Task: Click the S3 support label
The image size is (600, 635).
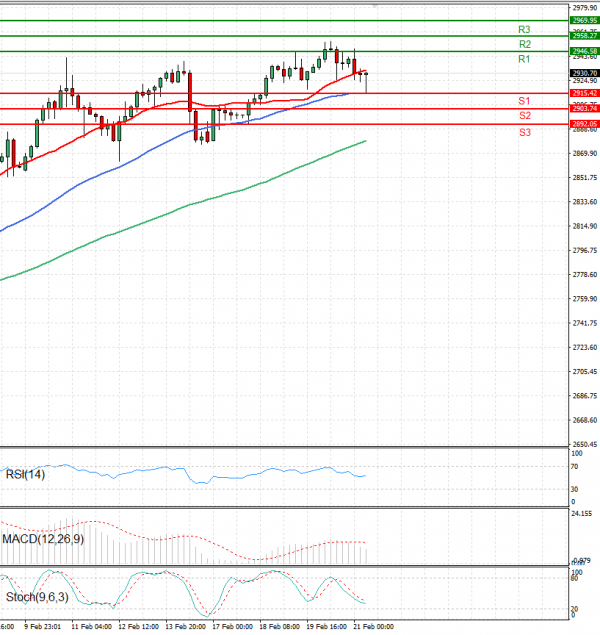Action: 525,132
